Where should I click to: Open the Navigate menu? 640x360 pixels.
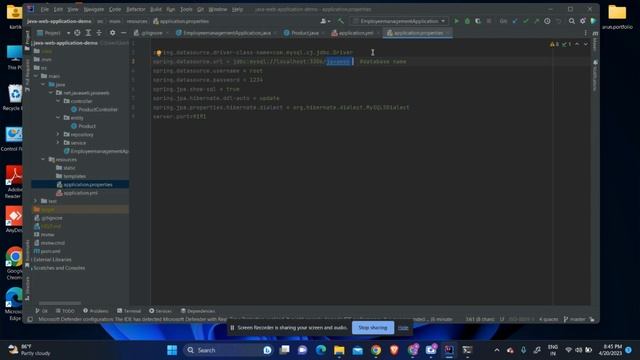tap(93, 9)
